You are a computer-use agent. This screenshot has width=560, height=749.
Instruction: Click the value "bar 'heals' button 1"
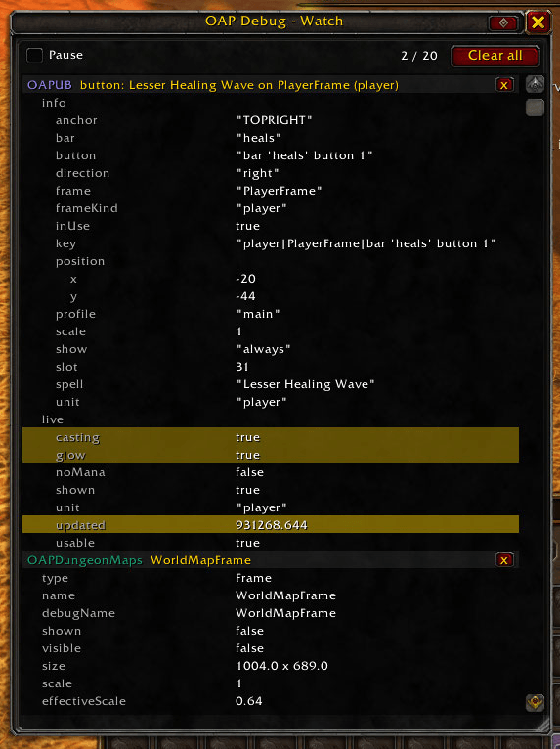click(304, 155)
